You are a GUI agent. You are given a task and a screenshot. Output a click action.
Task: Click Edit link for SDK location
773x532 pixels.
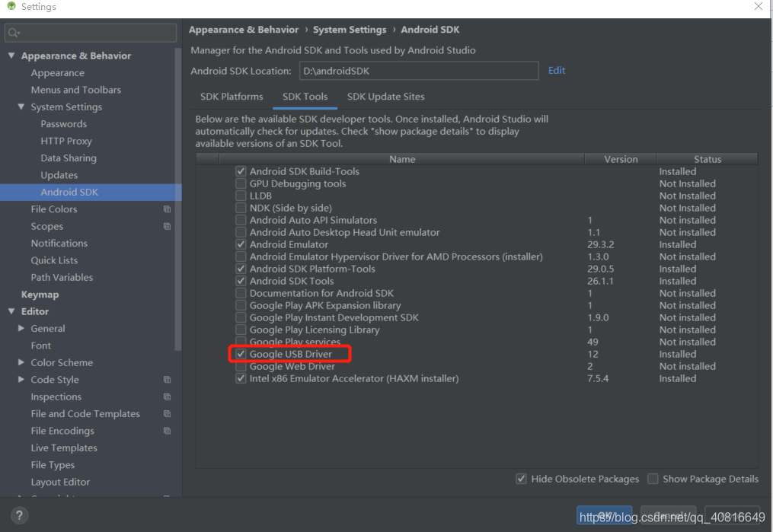point(557,71)
